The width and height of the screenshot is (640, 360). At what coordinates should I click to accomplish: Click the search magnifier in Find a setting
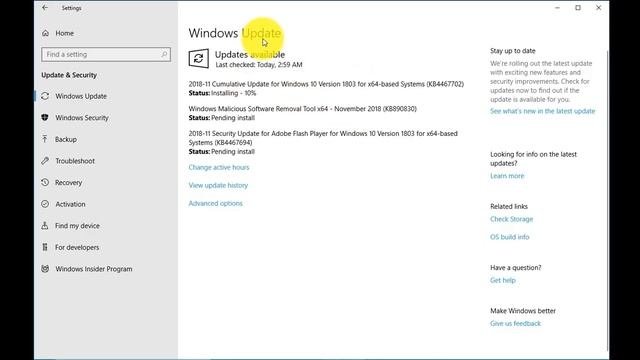point(164,54)
